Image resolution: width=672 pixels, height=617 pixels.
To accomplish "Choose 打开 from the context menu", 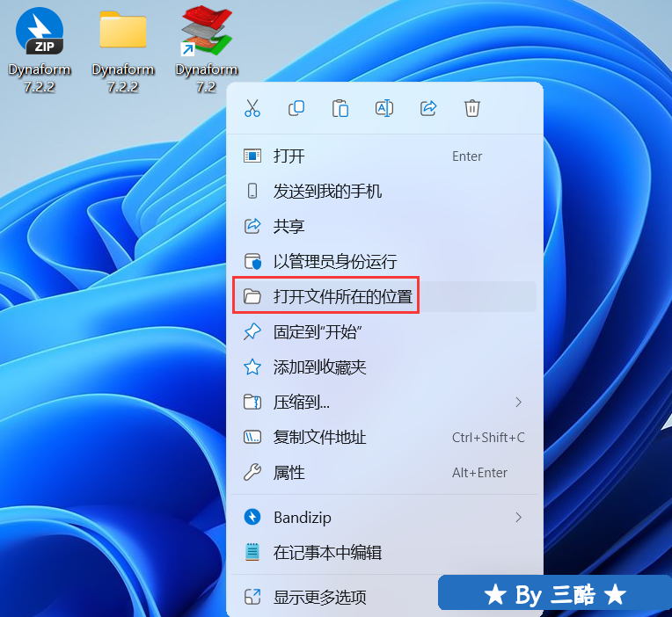I will pos(384,156).
